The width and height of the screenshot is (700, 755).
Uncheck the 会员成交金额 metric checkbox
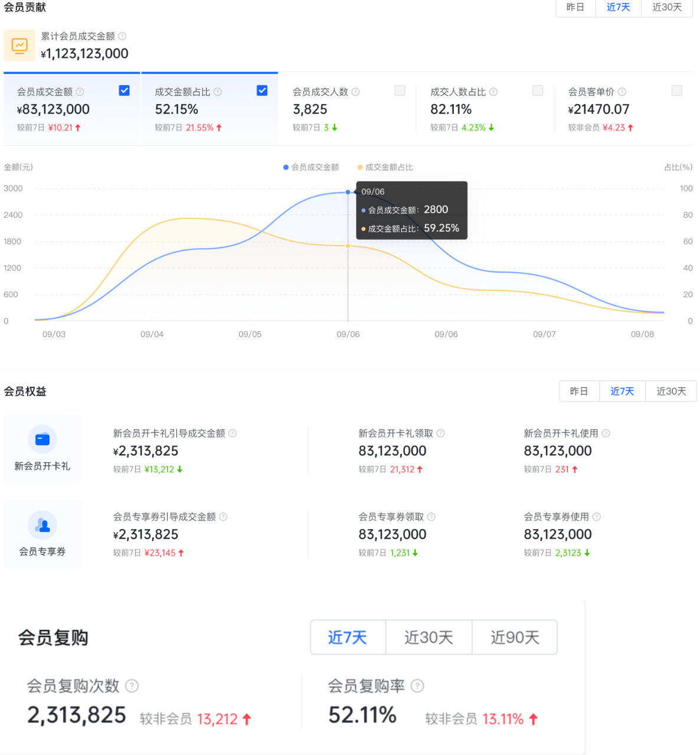tap(125, 90)
